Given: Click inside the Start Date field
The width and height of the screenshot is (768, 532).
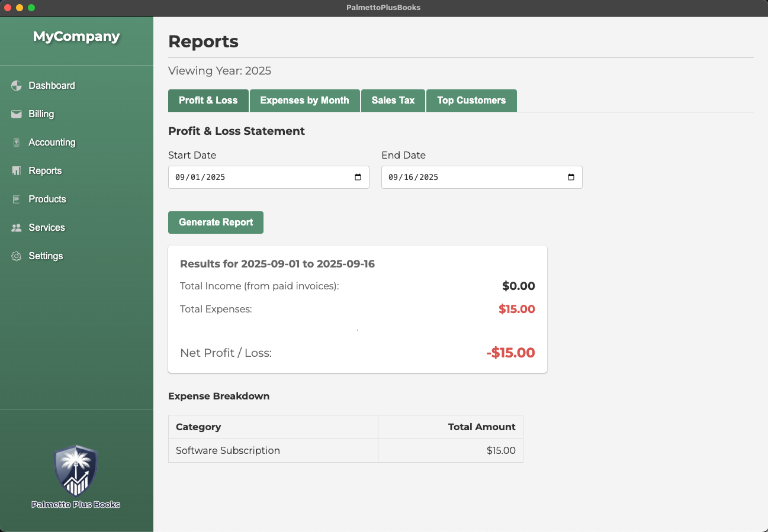Looking at the screenshot, I should pyautogui.click(x=261, y=178).
